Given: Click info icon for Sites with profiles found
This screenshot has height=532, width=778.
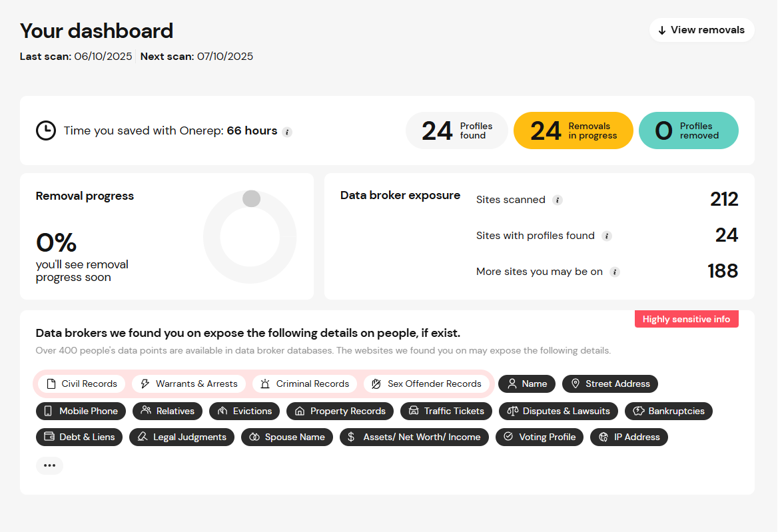Looking at the screenshot, I should tap(606, 236).
